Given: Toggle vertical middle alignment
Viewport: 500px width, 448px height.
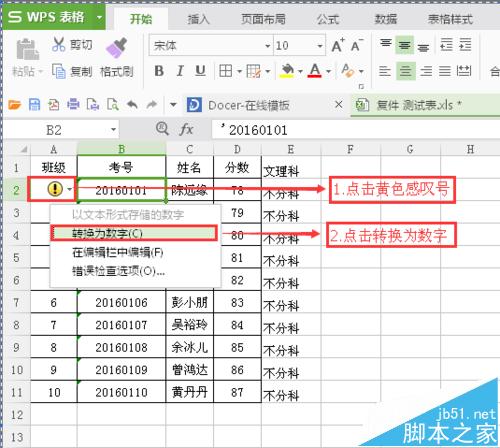Looking at the screenshot, I should pyautogui.click(x=405, y=45).
